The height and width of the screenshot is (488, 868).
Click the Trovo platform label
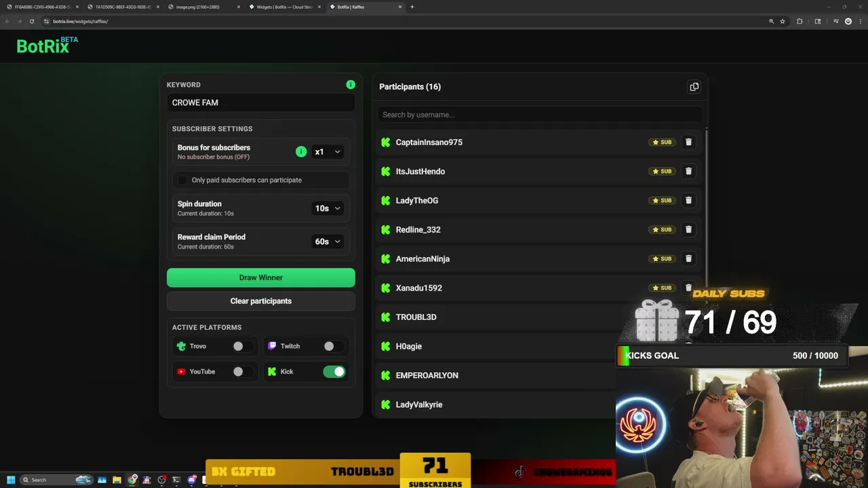[198, 346]
